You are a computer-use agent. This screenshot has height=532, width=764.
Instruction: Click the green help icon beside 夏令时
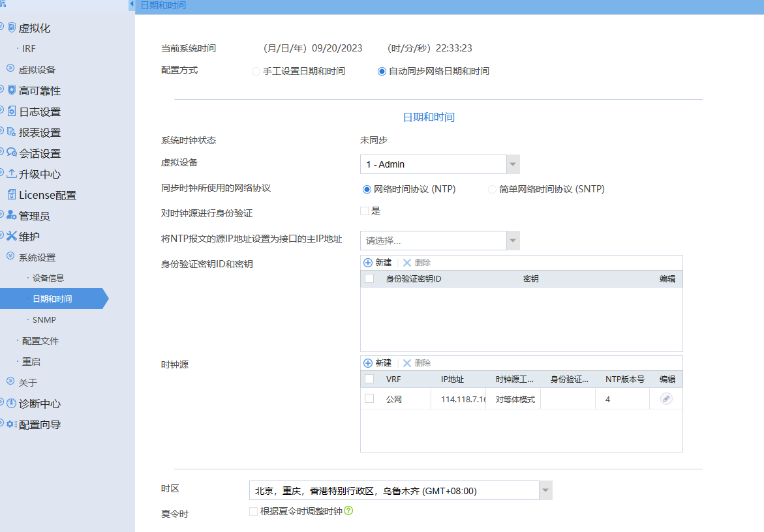tap(348, 510)
